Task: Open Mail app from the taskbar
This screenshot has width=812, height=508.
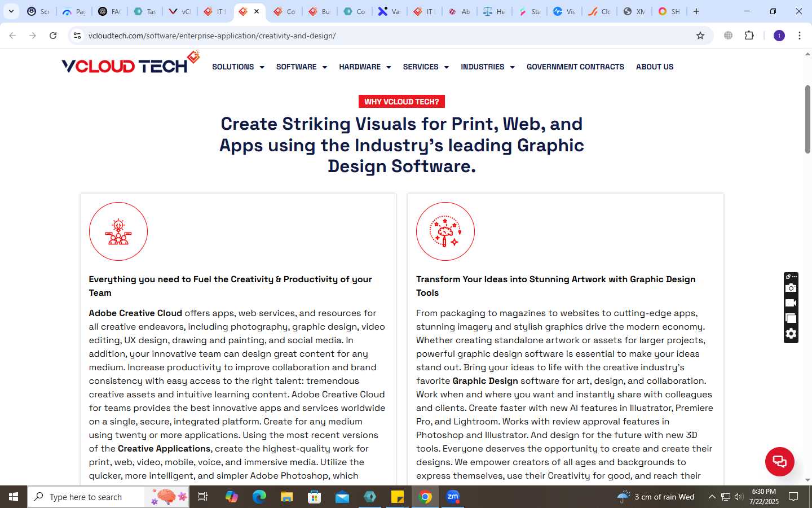Action: (342, 497)
